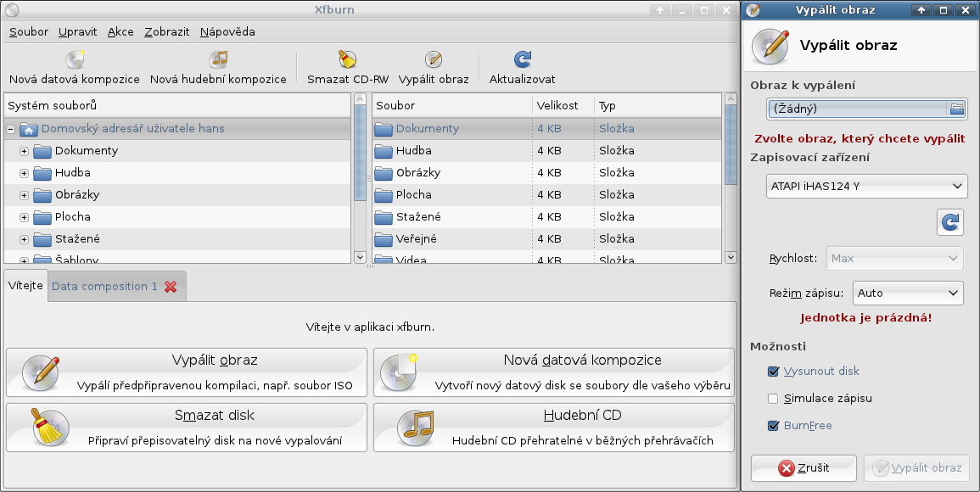Screen dimensions: 980x492
Task: Click the Dokumenty folder icon in the file list
Action: coord(384,130)
